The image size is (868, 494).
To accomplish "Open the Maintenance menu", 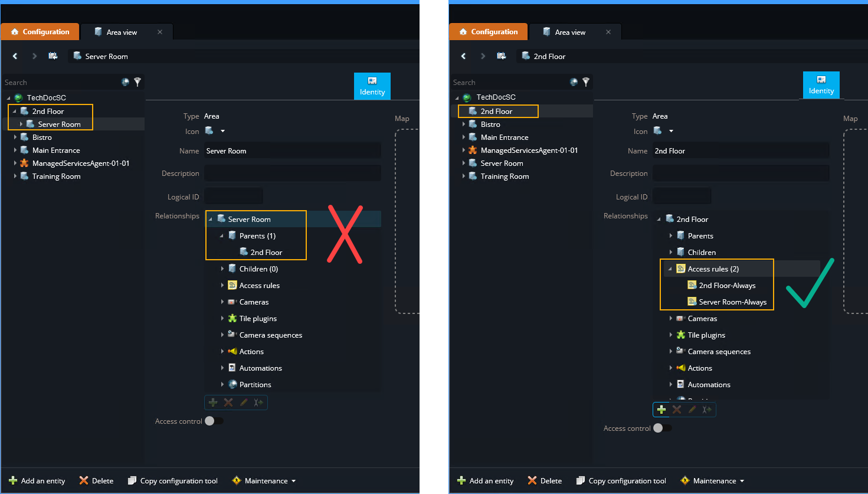I will coord(263,480).
